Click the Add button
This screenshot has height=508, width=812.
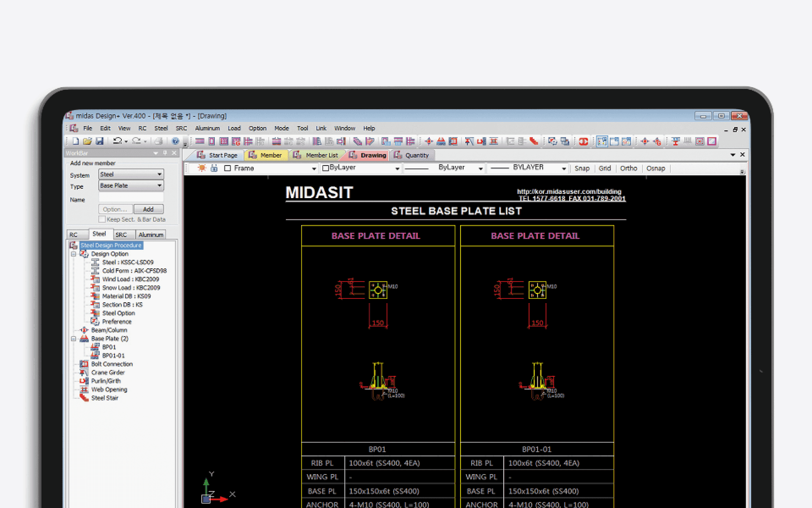(x=148, y=209)
